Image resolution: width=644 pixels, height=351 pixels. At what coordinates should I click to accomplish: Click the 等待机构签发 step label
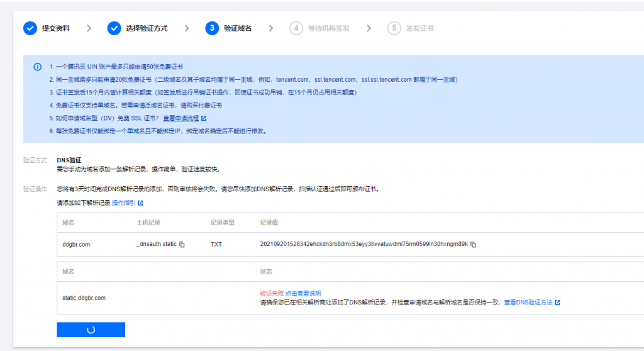328,28
